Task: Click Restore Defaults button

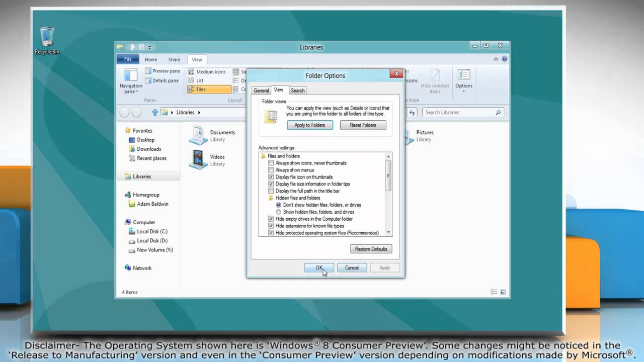Action: pos(371,249)
